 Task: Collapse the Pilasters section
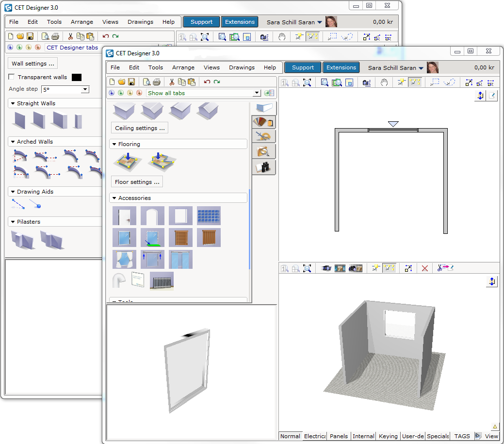click(x=13, y=222)
